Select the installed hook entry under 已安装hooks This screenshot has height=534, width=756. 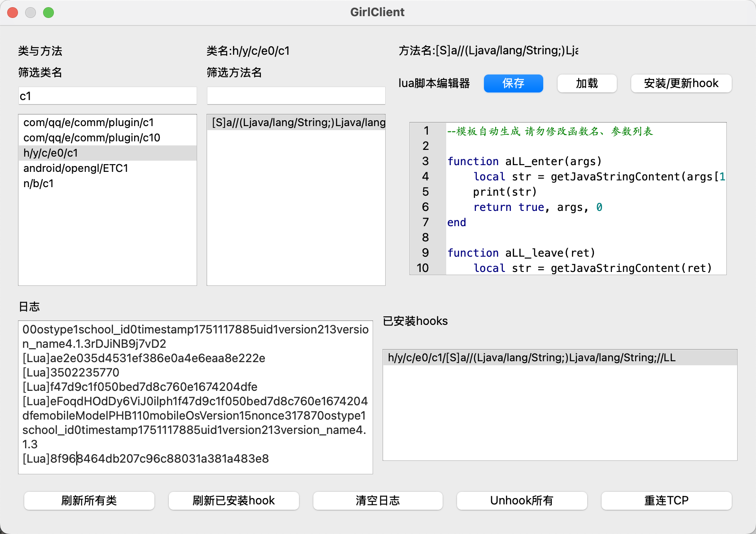point(532,358)
